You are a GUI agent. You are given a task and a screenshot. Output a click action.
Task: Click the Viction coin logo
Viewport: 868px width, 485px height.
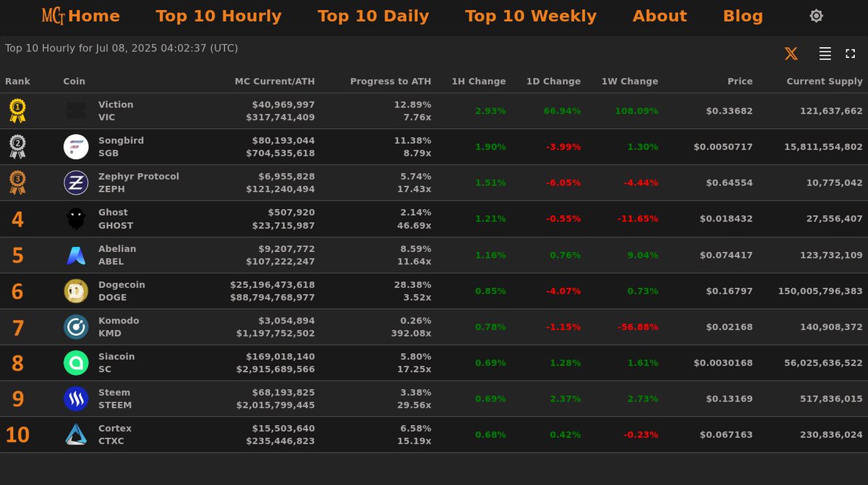tap(76, 111)
